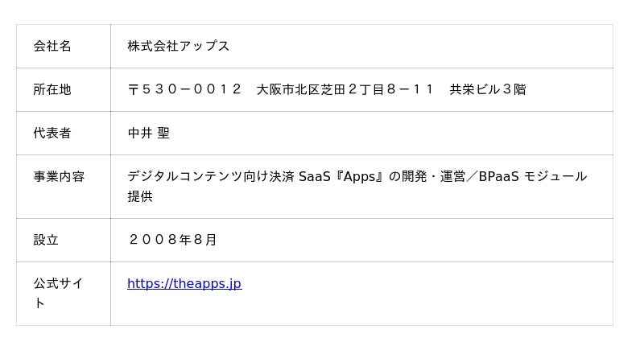Click the word SaaS in business description
Screen dimensions: 644x350
[x=315, y=176]
